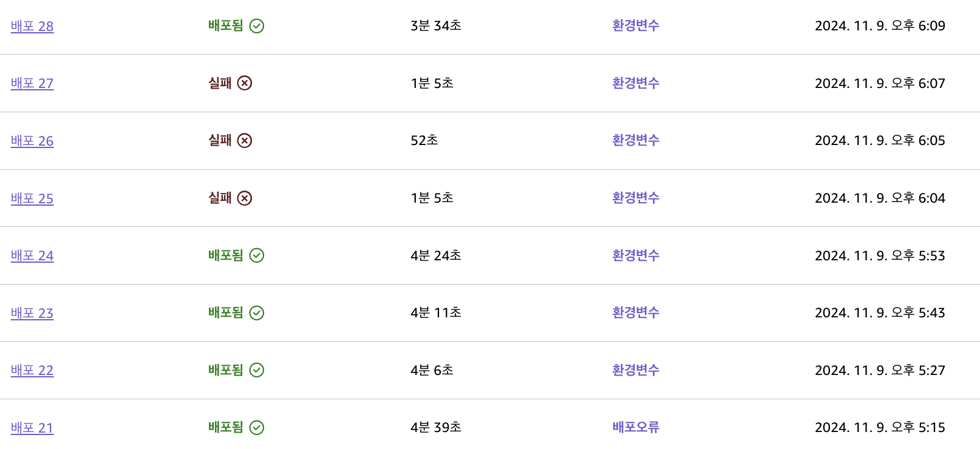Click the green check icon for 배포 24
This screenshot has height=449, width=980.
point(257,255)
